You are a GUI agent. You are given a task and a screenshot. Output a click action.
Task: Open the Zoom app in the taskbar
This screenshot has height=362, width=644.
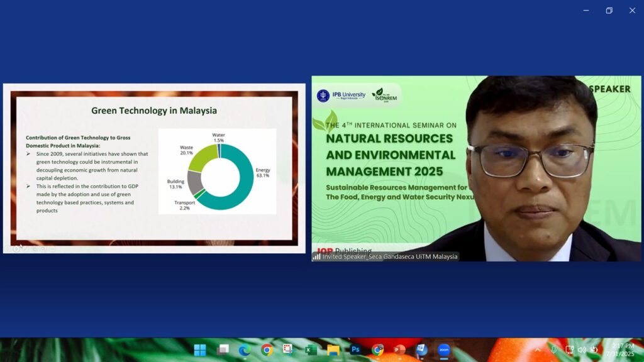(444, 350)
